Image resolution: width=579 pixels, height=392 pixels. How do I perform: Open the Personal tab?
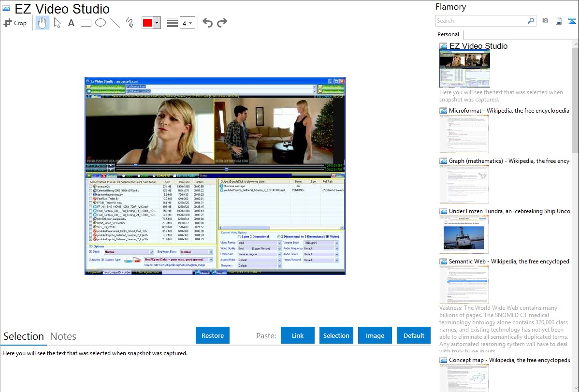[x=448, y=34]
